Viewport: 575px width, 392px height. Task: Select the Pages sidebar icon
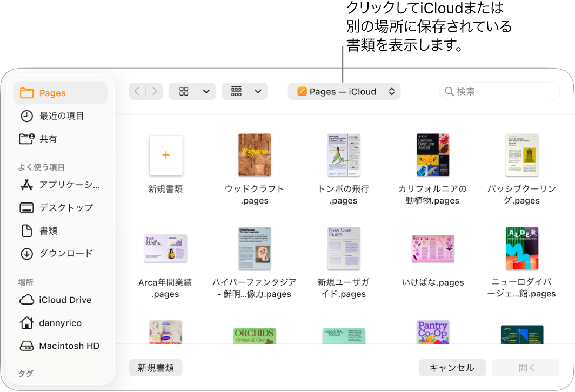[59, 92]
